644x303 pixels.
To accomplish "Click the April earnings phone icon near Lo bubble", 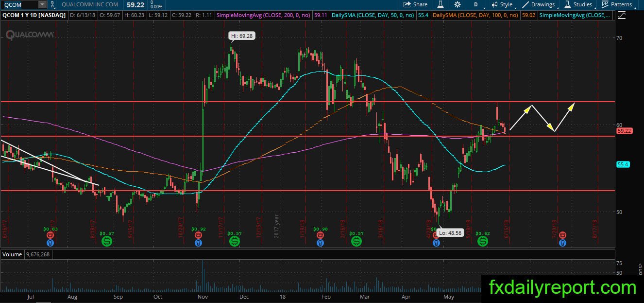I will (436, 235).
